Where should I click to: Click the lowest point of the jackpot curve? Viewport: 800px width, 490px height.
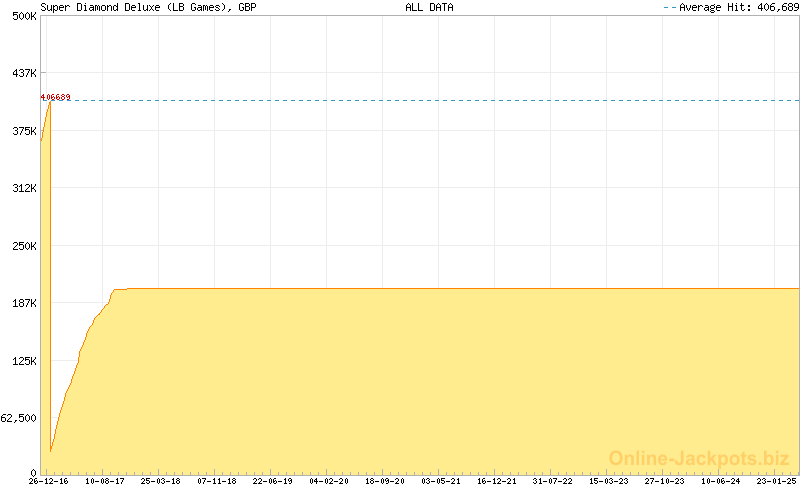[50, 452]
